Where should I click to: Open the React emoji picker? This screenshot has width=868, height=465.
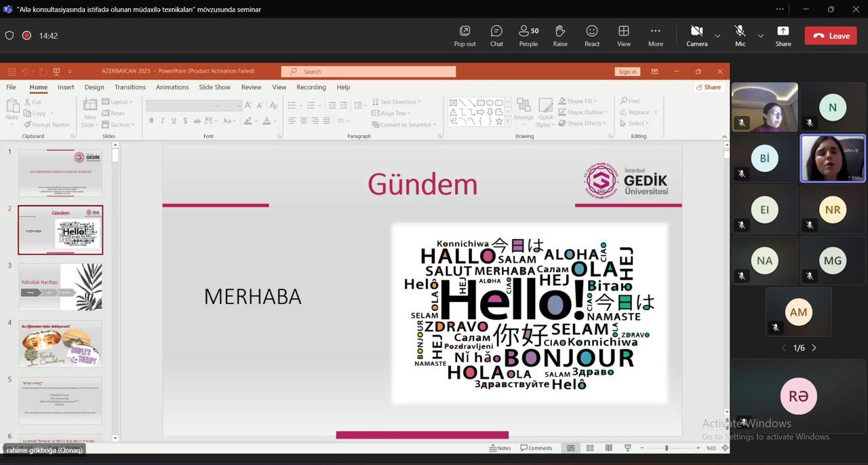(592, 35)
